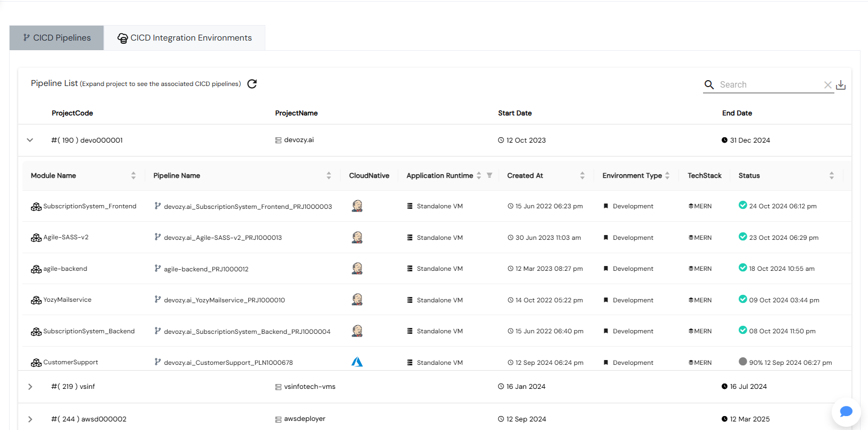Click Standalone VM for SubscriptionSystem_Backend row

[x=440, y=331]
